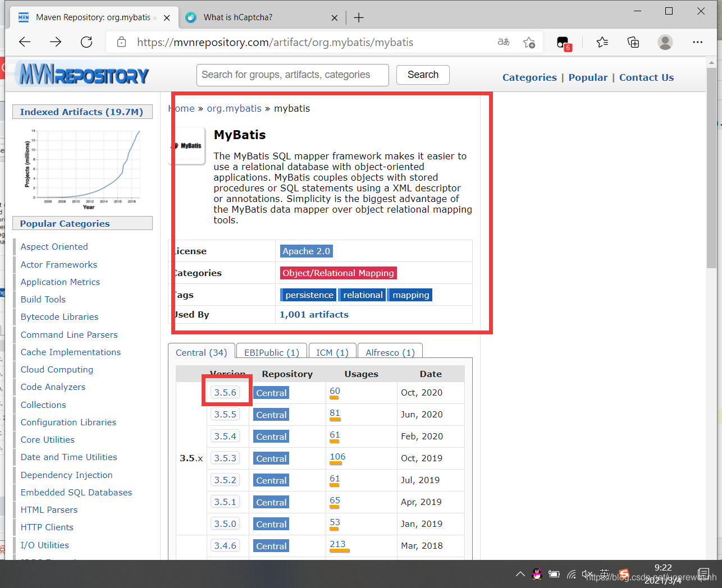Open Embedded SQL Databases category
This screenshot has width=722, height=588.
coord(76,493)
